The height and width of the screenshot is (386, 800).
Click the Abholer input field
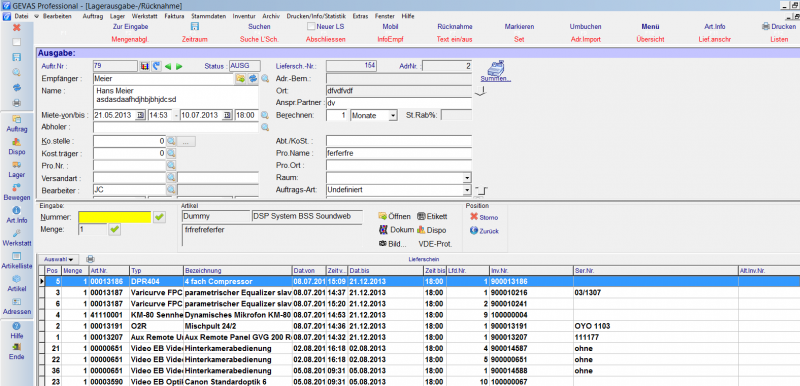(x=177, y=127)
